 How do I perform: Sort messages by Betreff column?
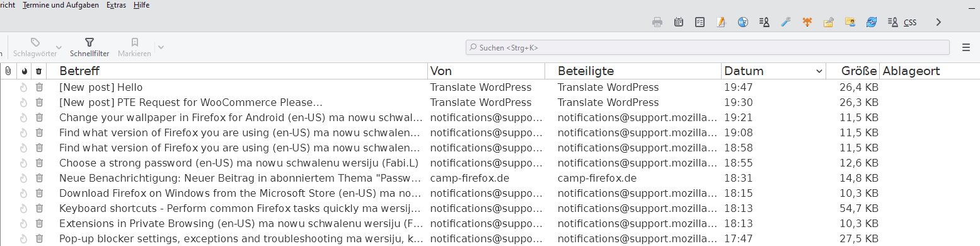click(238, 71)
